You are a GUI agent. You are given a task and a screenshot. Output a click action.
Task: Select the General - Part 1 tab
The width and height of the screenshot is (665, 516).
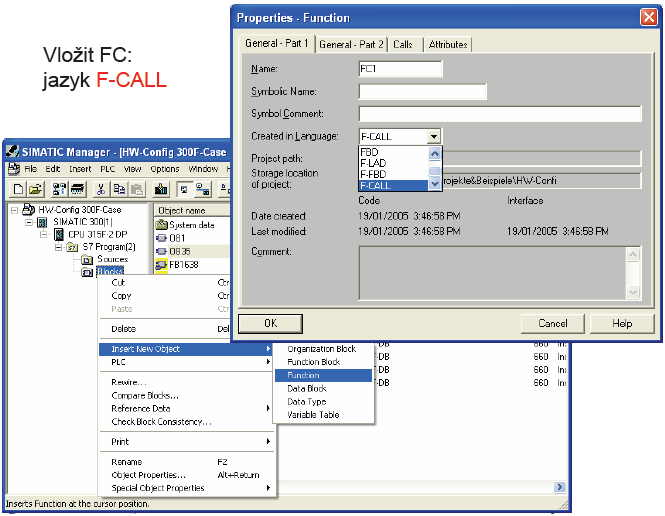[x=277, y=43]
